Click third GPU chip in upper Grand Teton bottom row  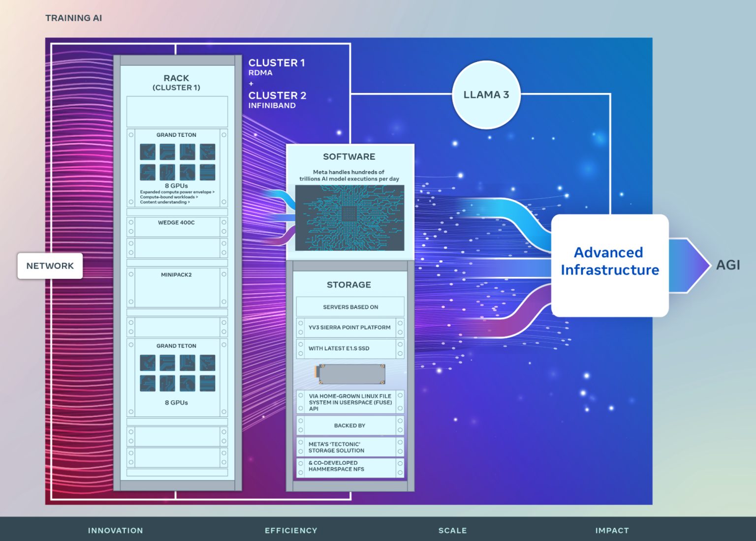pyautogui.click(x=188, y=172)
